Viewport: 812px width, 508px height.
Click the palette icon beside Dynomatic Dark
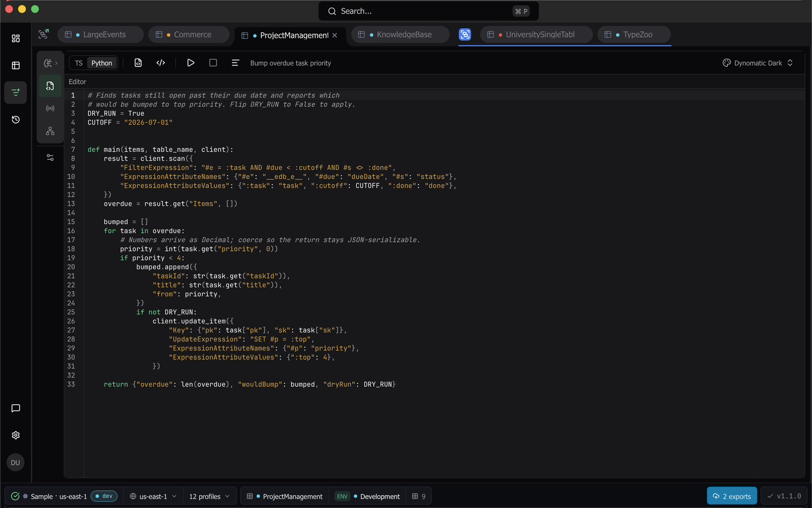pos(727,63)
